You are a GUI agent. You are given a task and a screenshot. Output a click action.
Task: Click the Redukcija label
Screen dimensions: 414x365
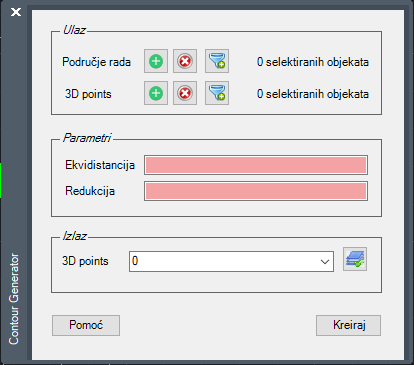tap(90, 191)
